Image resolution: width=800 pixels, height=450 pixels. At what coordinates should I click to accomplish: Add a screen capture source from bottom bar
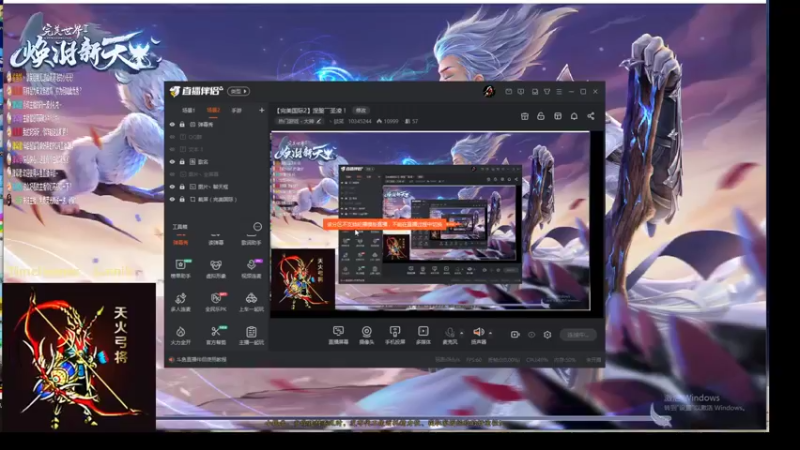338,335
